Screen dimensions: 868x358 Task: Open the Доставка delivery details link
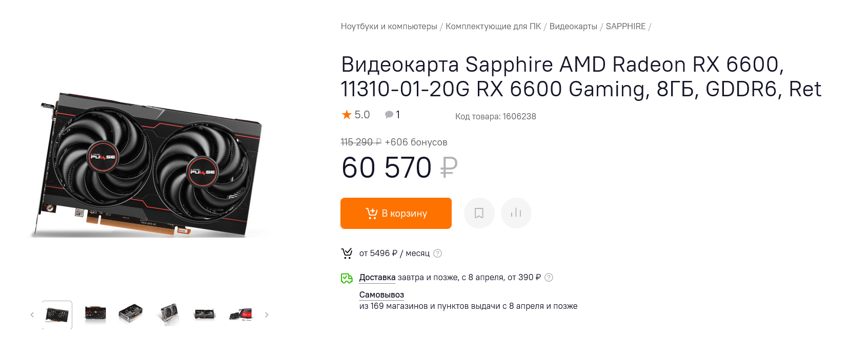point(377,278)
